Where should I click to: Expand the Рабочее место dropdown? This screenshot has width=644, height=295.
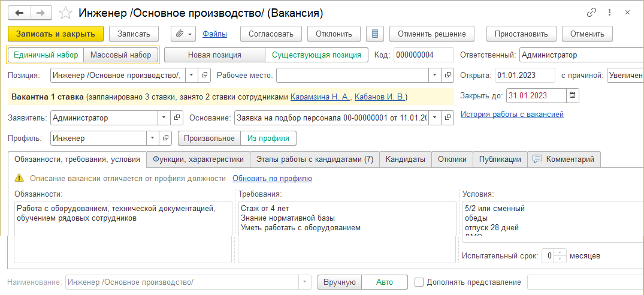point(435,75)
